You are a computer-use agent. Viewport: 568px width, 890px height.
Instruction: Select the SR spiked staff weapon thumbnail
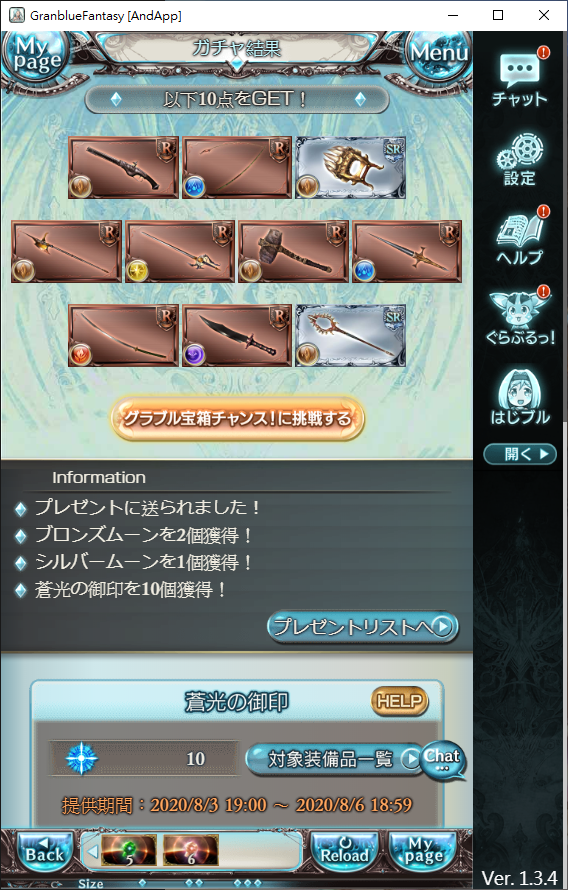350,335
